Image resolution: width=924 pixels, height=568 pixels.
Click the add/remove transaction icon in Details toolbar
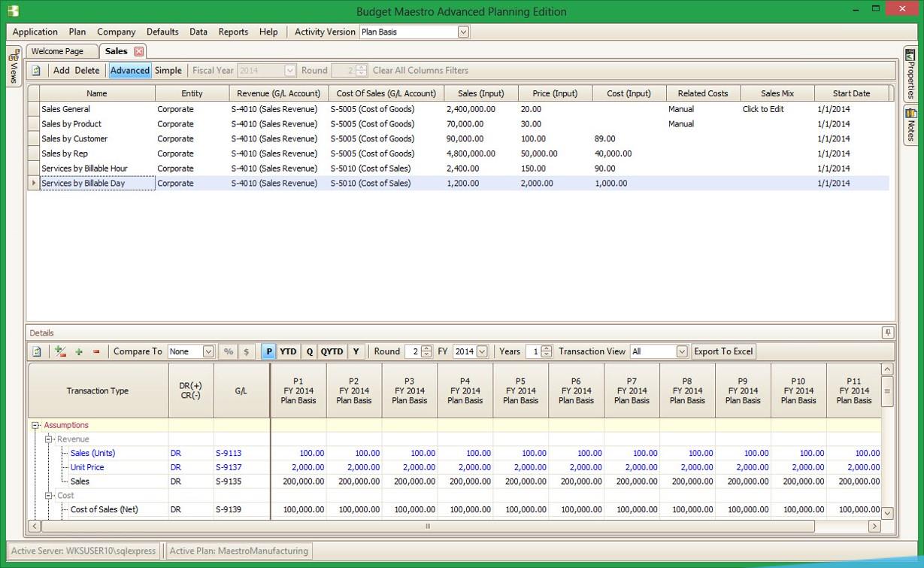(61, 351)
